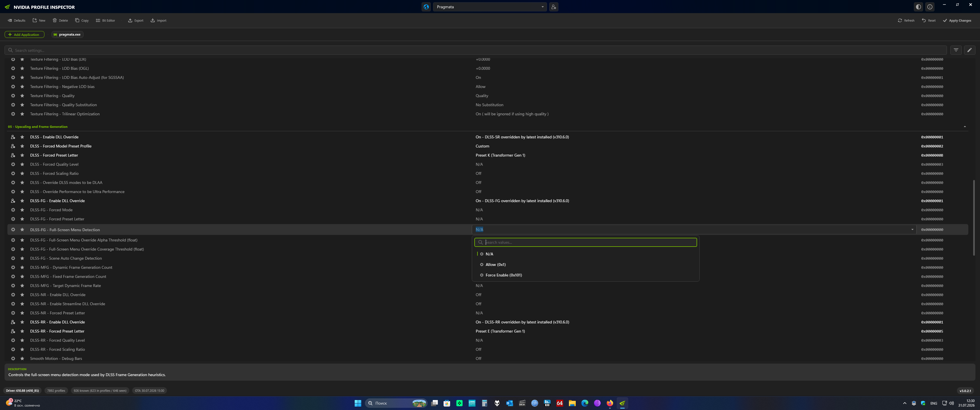This screenshot has width=980, height=410.
Task: Click the Reset button
Action: tap(928, 20)
